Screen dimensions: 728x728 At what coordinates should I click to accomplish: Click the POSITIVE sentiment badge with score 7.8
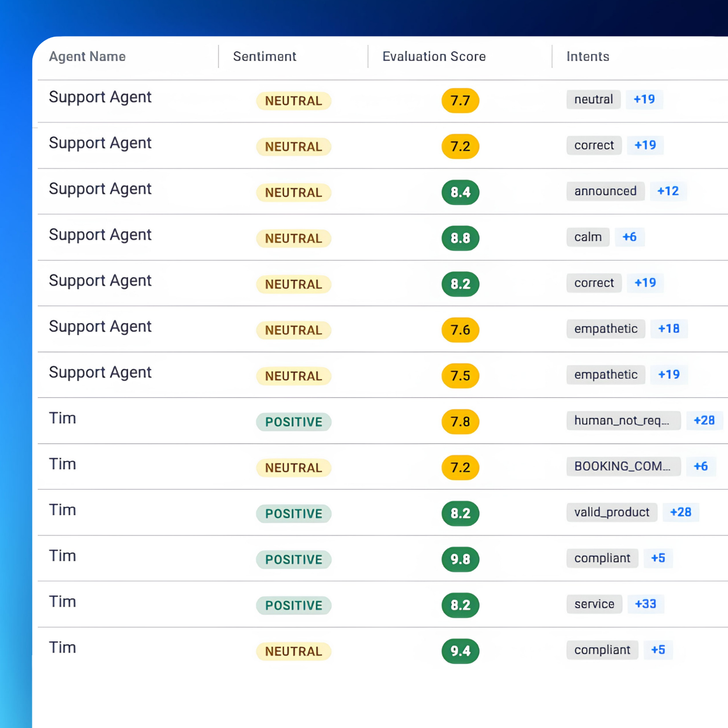point(294,422)
